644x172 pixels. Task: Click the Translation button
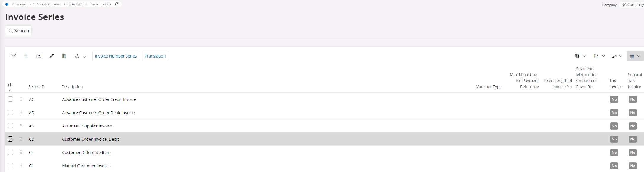(x=155, y=56)
